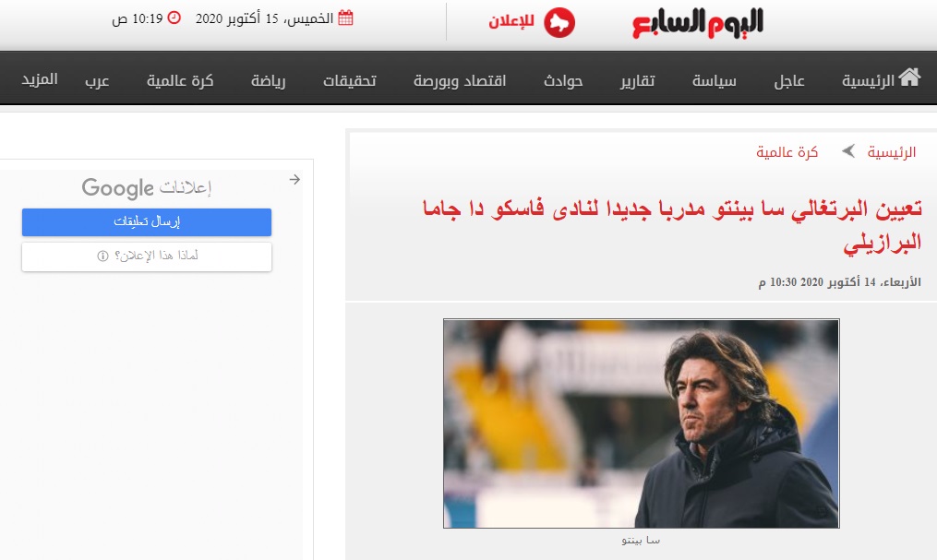Click the Youm7 site logo
Image resolution: width=937 pixels, height=560 pixels.
(698, 22)
